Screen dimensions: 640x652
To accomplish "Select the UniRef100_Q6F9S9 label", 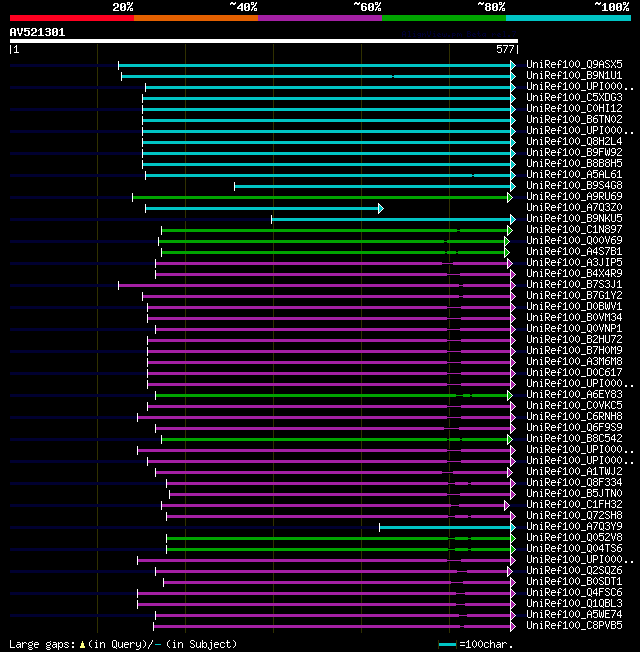I will coord(574,427).
